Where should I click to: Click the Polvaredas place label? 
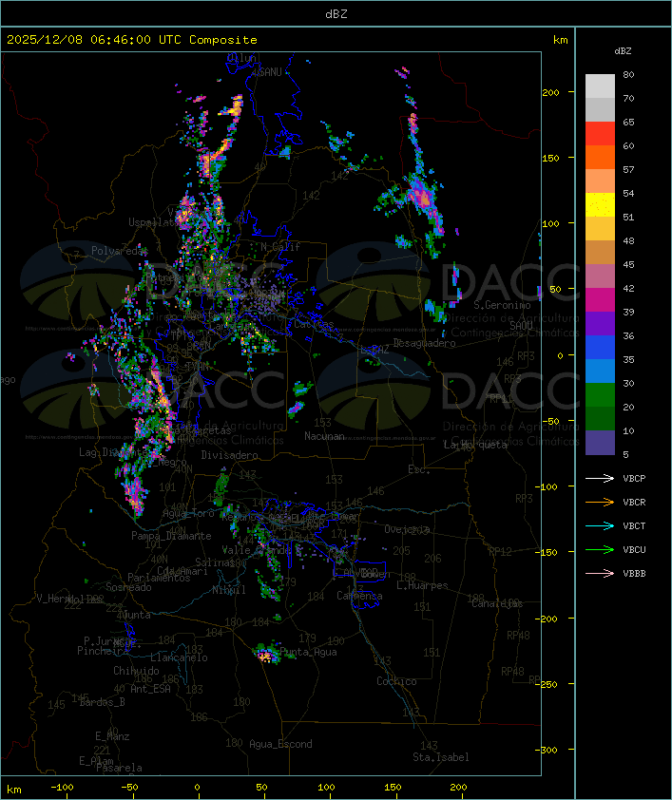pos(119,251)
